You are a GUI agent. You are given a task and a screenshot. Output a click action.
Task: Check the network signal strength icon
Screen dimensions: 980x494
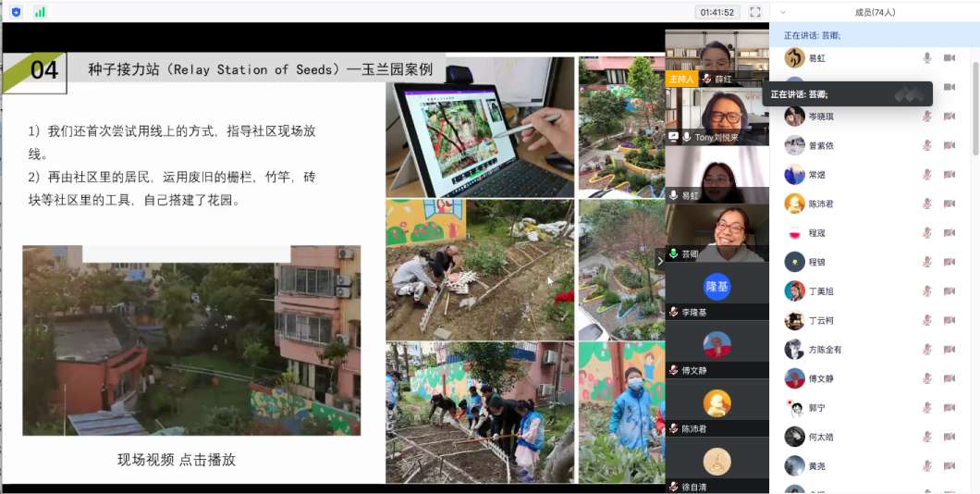click(x=40, y=12)
